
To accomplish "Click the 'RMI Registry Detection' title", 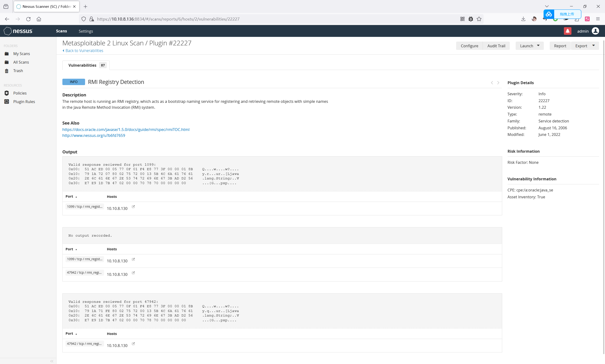I will (116, 82).
